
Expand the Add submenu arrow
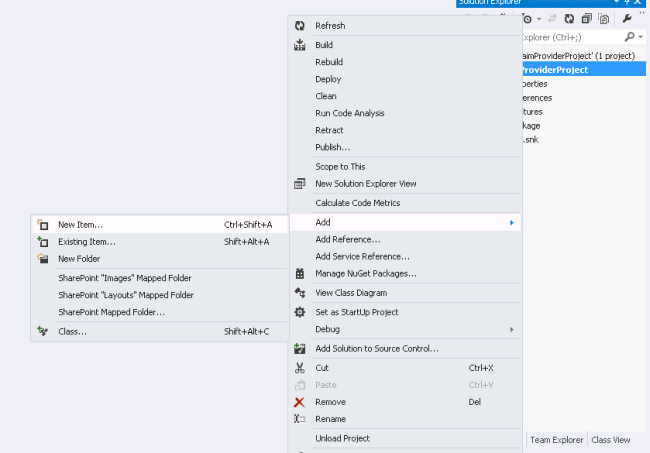tap(512, 222)
